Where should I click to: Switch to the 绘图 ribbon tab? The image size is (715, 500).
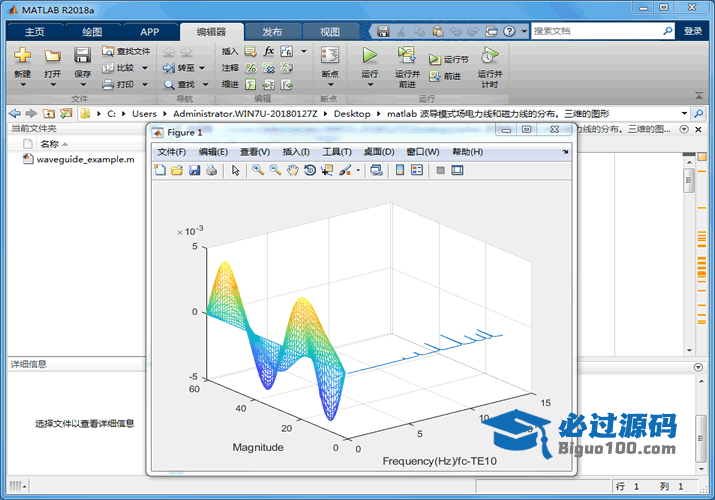coord(91,32)
